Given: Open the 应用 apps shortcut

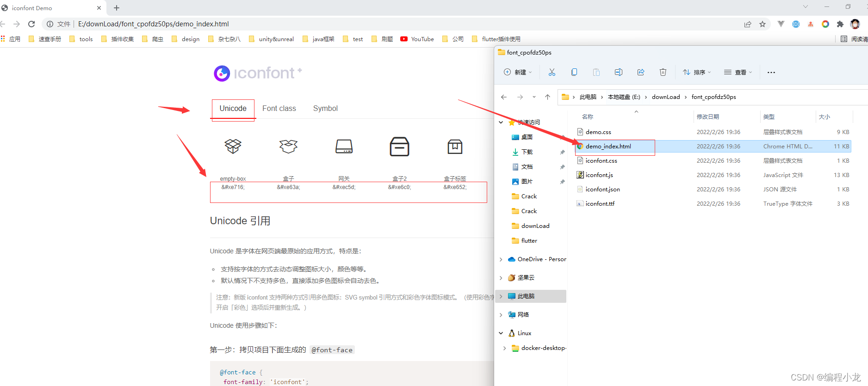Looking at the screenshot, I should (x=11, y=39).
